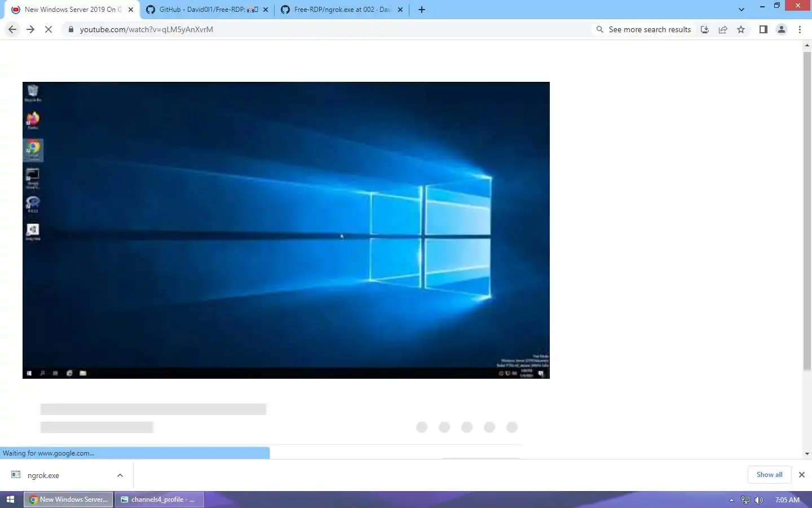Image resolution: width=812 pixels, height=508 pixels.
Task: Open the Chrome profile menu
Action: tap(782, 29)
